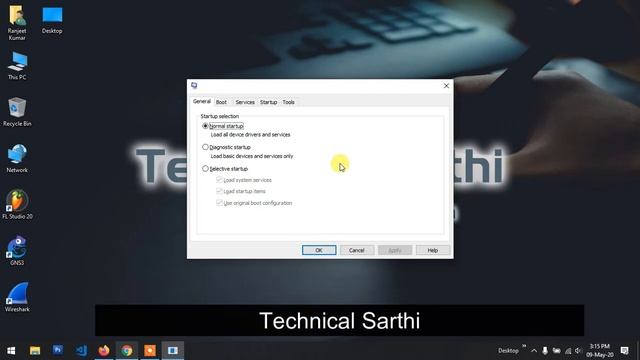Click the greyed Apply button

click(x=395, y=250)
